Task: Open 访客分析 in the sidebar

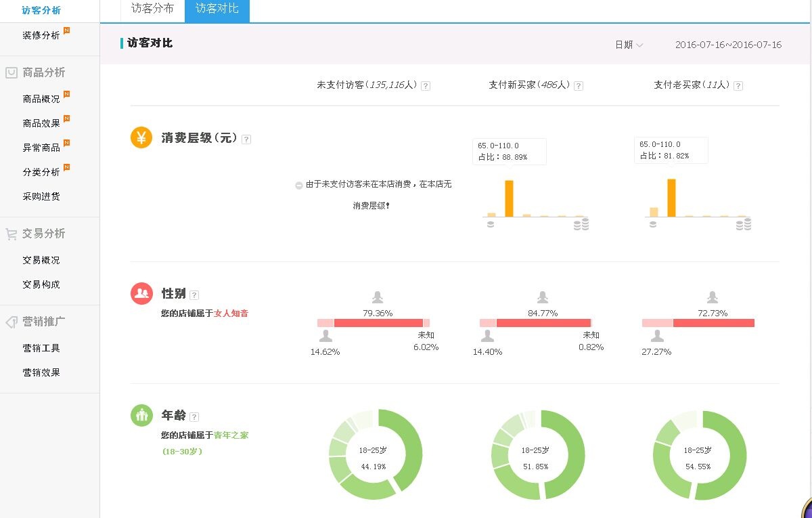Action: pyautogui.click(x=41, y=10)
